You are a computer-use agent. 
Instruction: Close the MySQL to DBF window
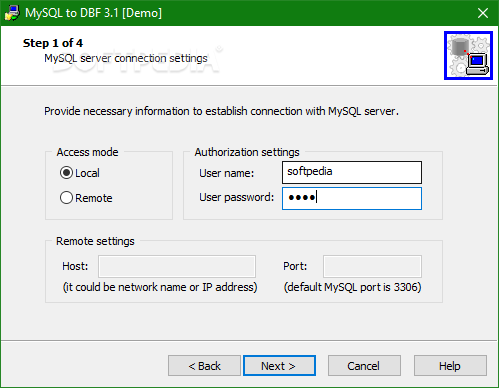[x=483, y=13]
